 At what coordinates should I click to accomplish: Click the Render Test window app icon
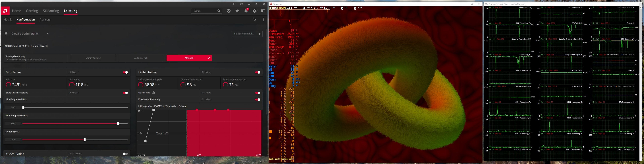click(271, 4)
